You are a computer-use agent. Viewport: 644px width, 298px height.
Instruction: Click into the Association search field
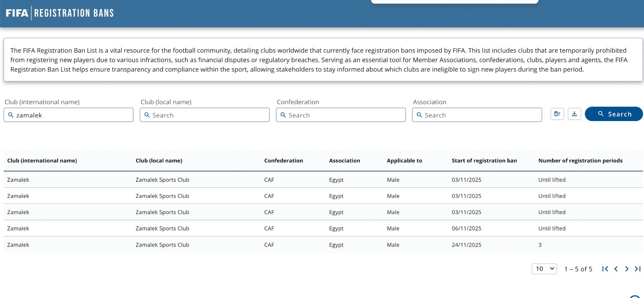[481, 115]
